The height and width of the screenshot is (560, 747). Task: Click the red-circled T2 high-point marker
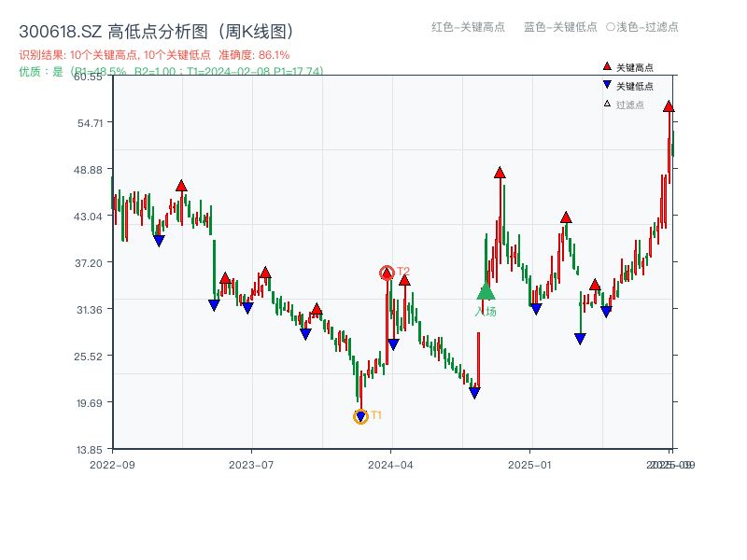click(x=386, y=273)
